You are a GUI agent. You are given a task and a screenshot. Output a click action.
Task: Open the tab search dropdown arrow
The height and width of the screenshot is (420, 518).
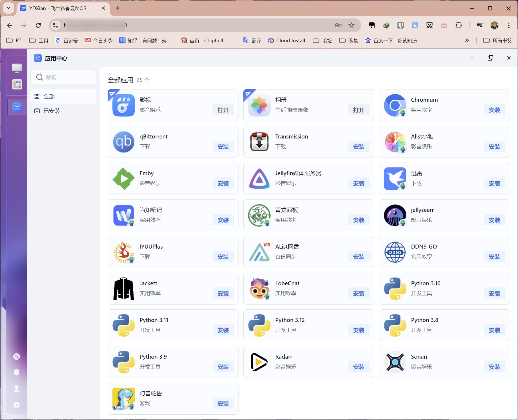[9, 8]
